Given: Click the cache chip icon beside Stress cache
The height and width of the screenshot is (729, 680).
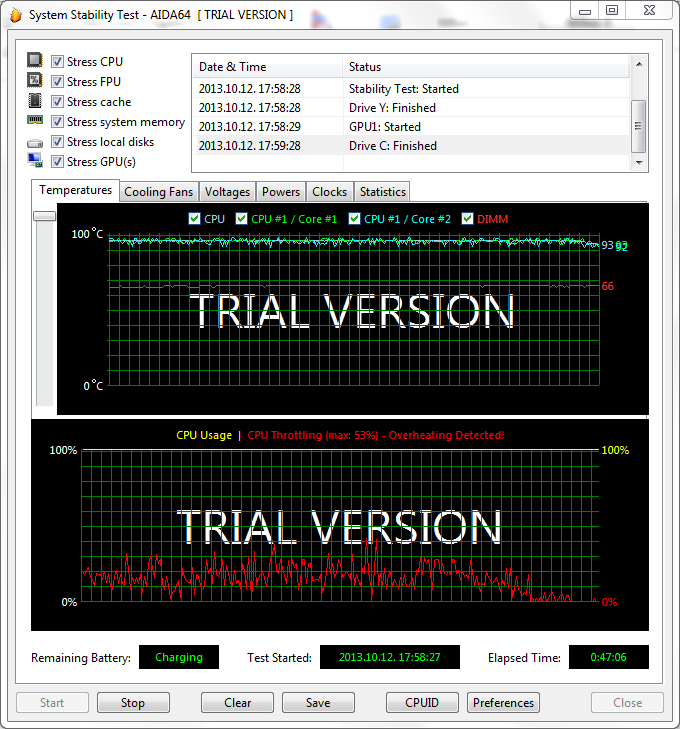Looking at the screenshot, I should tap(35, 100).
